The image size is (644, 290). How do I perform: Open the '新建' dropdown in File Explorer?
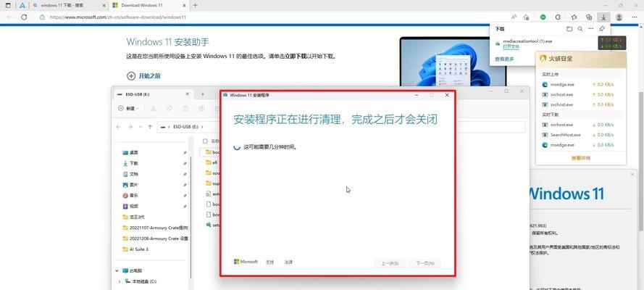[x=128, y=109]
